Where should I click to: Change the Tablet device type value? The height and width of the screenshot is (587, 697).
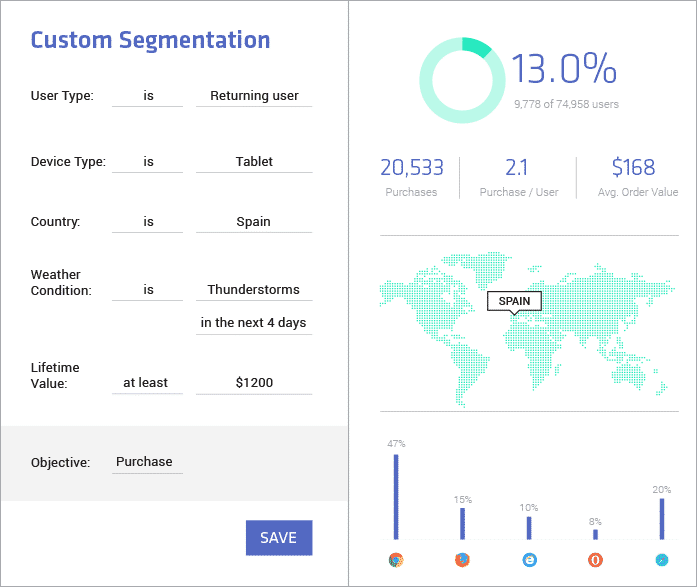point(254,161)
